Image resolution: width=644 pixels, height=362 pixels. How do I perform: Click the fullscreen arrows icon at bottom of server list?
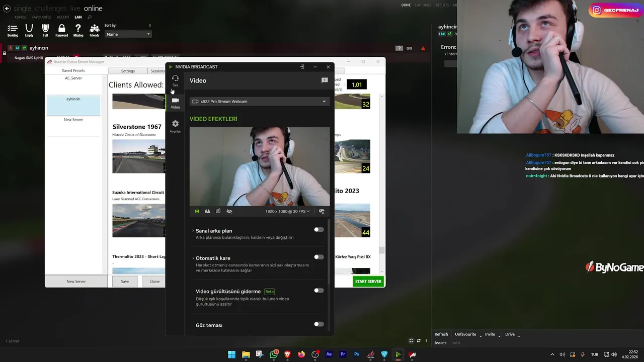coord(411,341)
